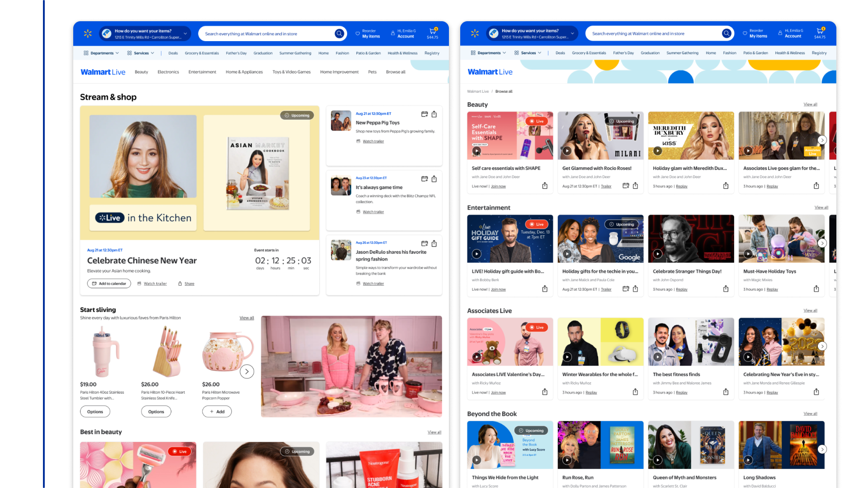Image resolution: width=868 pixels, height=488 pixels.
Task: Click the Walmart spark logo in right window
Action: click(475, 33)
